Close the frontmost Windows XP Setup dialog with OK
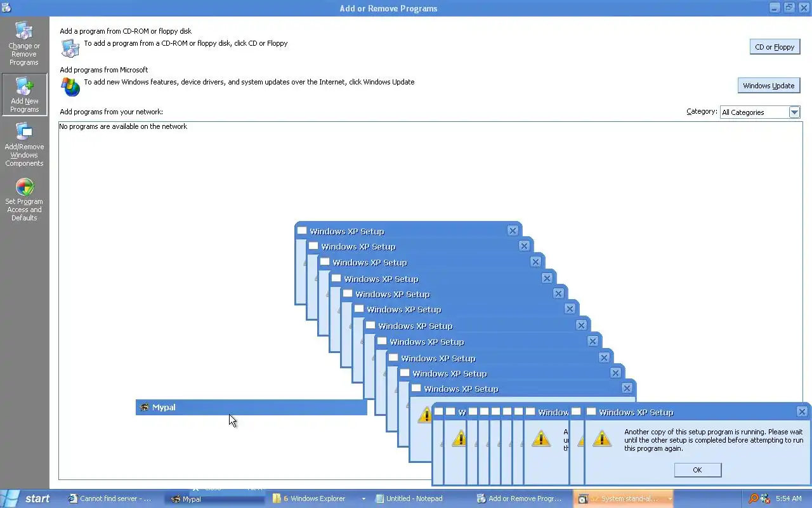Screen dimensions: 812x508 point(697,470)
